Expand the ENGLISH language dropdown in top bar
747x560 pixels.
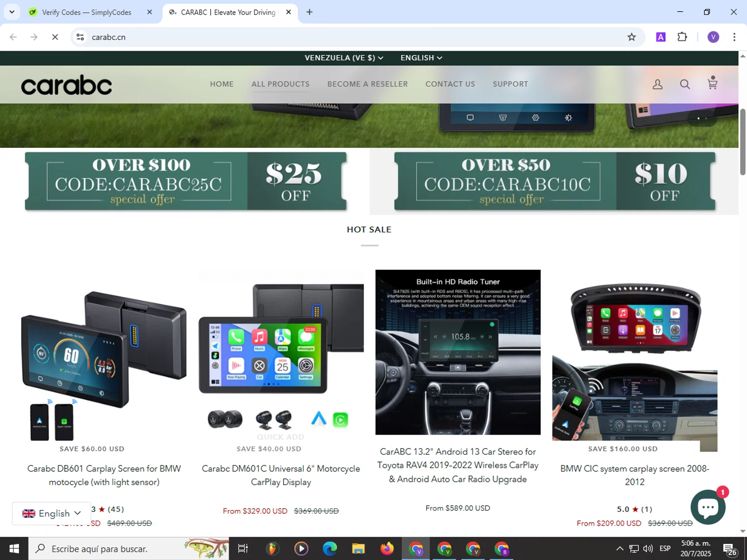(421, 58)
